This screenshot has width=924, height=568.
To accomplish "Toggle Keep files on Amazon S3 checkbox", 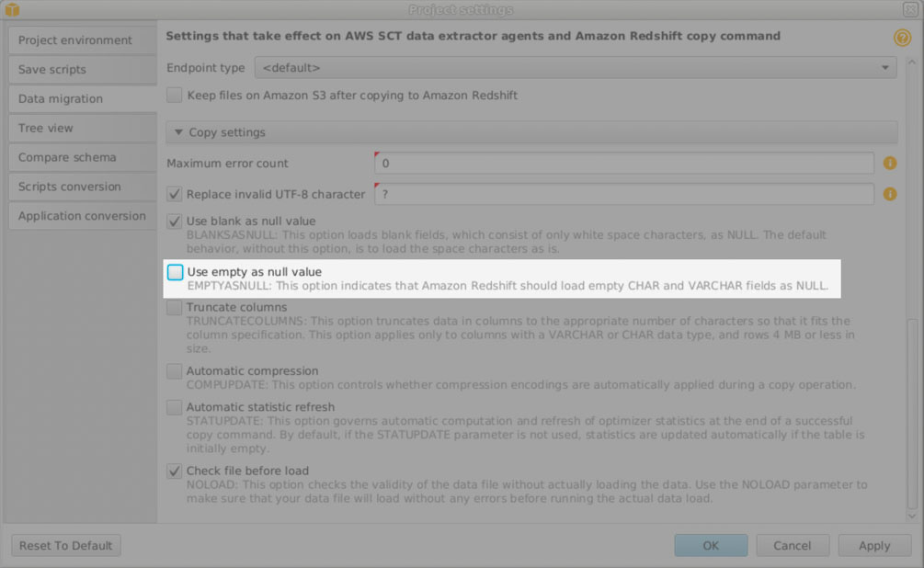I will pyautogui.click(x=175, y=95).
